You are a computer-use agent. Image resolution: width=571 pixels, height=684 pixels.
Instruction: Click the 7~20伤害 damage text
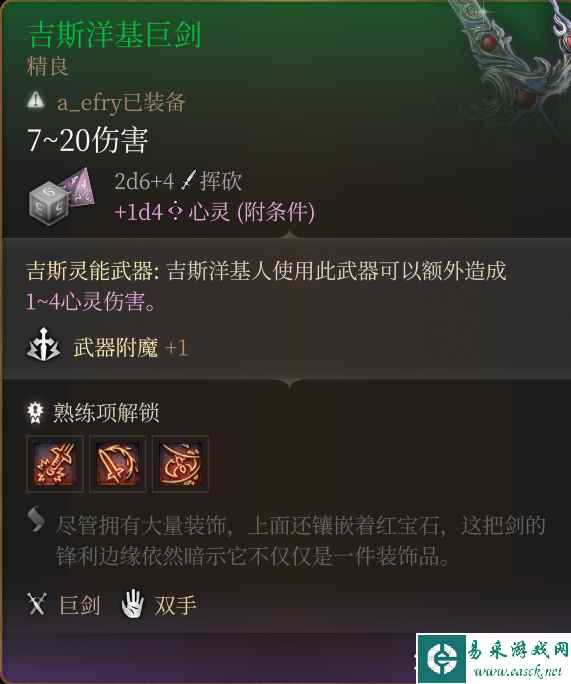pos(87,140)
